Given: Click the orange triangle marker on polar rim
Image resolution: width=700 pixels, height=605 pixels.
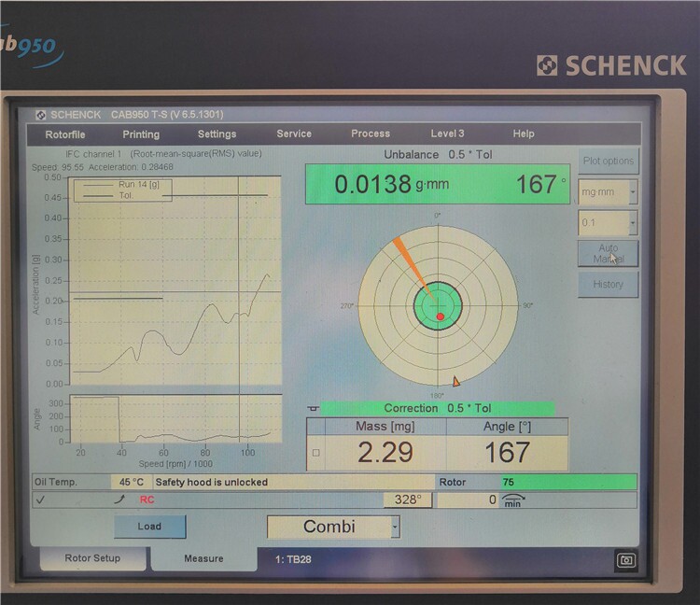Looking at the screenshot, I should [x=455, y=381].
